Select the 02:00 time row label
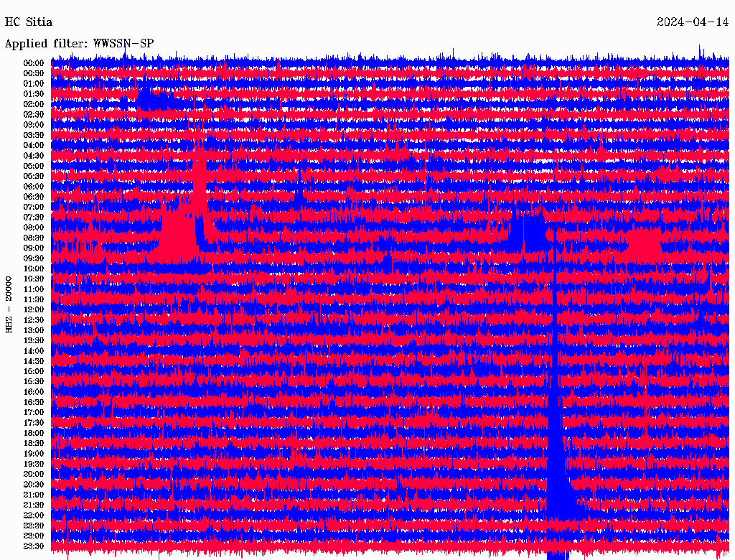 point(33,104)
